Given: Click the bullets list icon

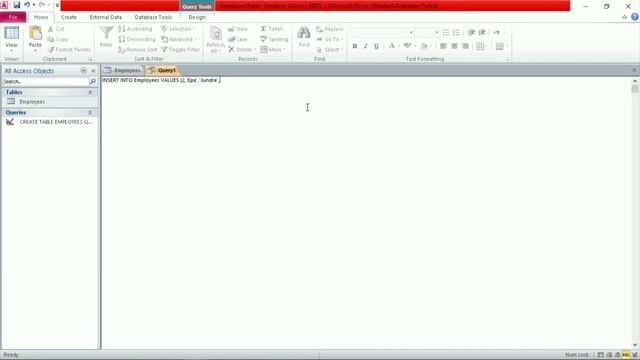Looking at the screenshot, I should pos(446,32).
